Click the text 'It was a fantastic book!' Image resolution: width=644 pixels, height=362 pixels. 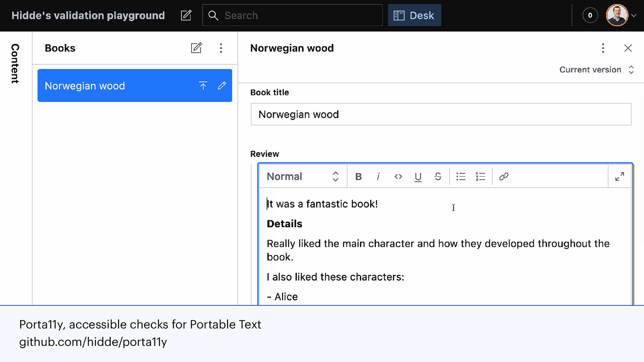point(322,204)
